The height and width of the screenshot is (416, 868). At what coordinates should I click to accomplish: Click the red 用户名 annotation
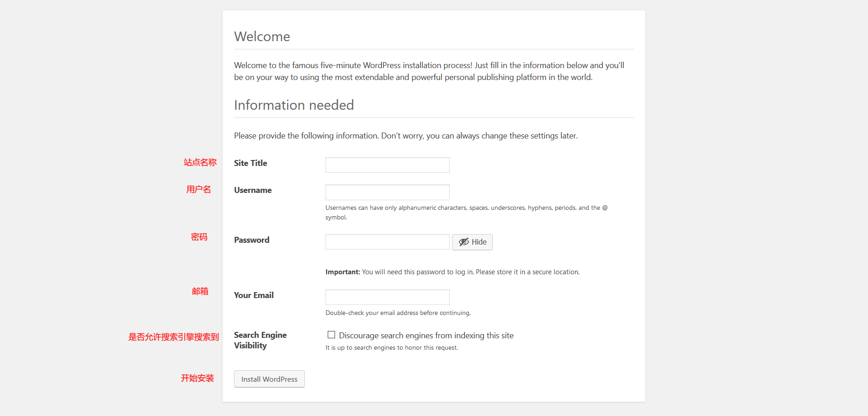pyautogui.click(x=198, y=189)
